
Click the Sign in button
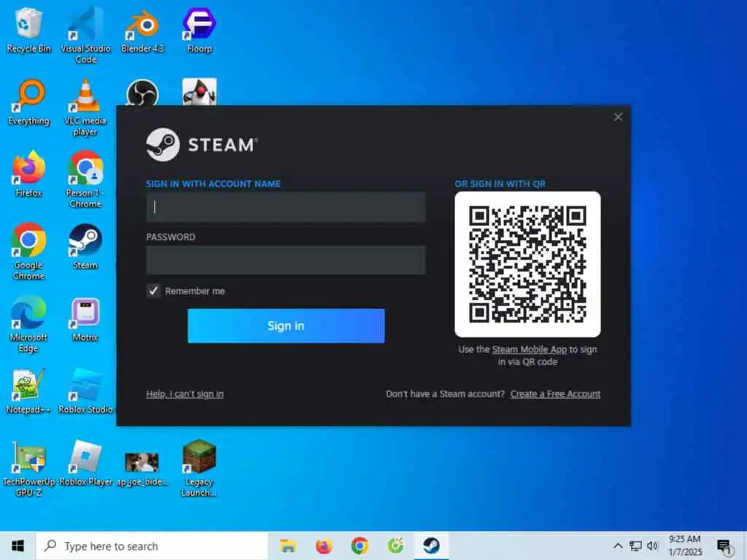point(286,326)
